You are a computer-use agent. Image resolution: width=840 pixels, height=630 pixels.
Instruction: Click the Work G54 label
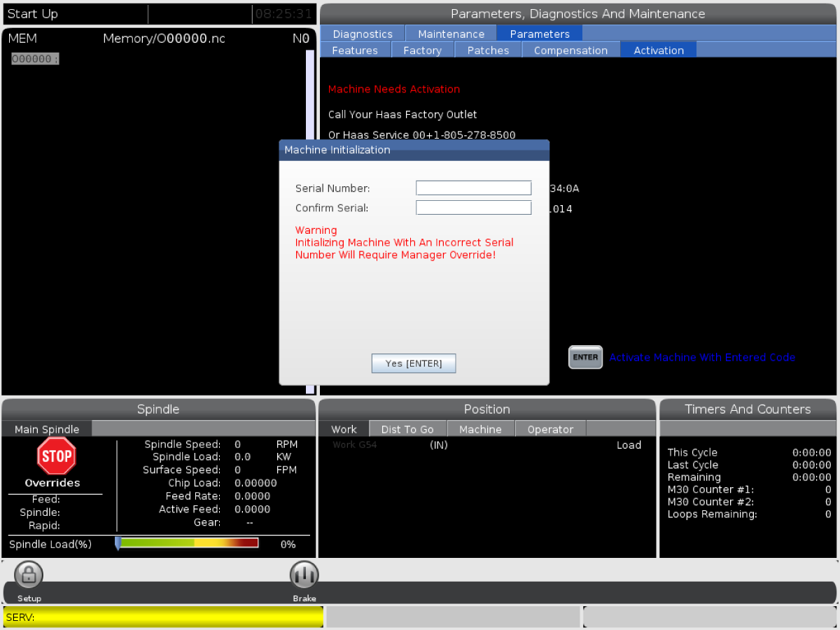click(355, 444)
